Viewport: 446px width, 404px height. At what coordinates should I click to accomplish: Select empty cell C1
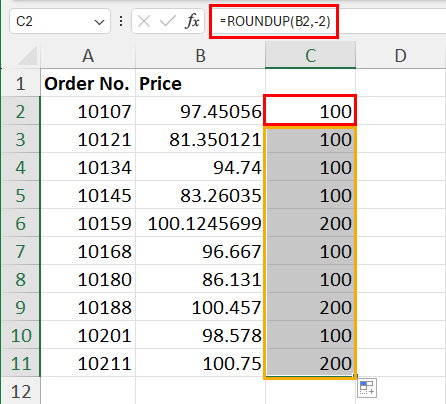310,83
